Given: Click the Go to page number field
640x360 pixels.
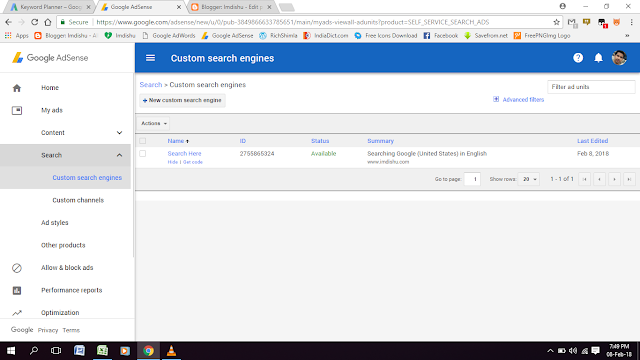Looking at the screenshot, I should click(x=472, y=179).
